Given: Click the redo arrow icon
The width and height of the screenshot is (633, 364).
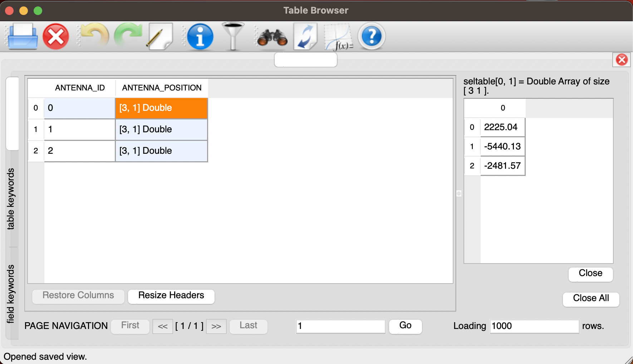Looking at the screenshot, I should click(x=128, y=36).
